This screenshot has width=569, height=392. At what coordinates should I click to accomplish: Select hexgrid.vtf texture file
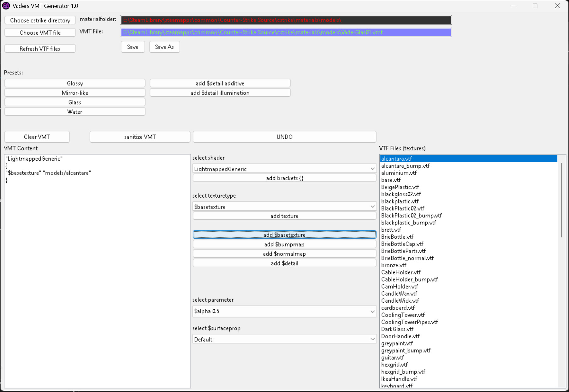468,365
